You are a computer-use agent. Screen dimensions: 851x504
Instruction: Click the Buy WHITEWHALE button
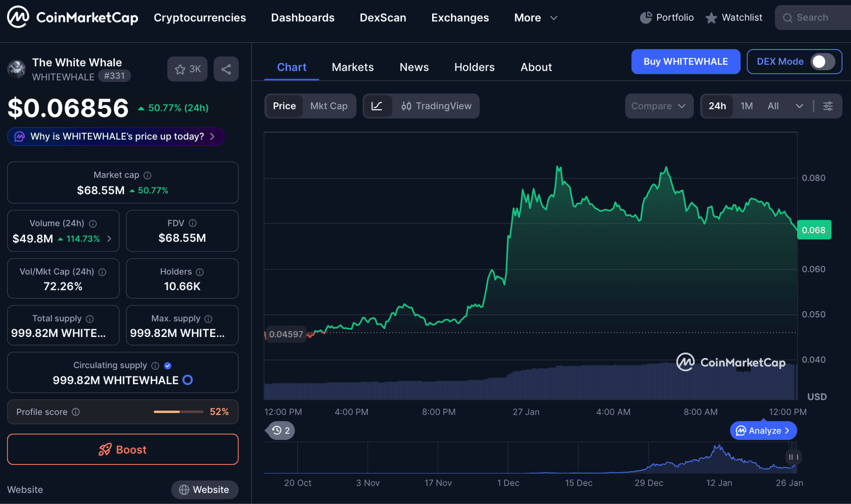pyautogui.click(x=685, y=61)
